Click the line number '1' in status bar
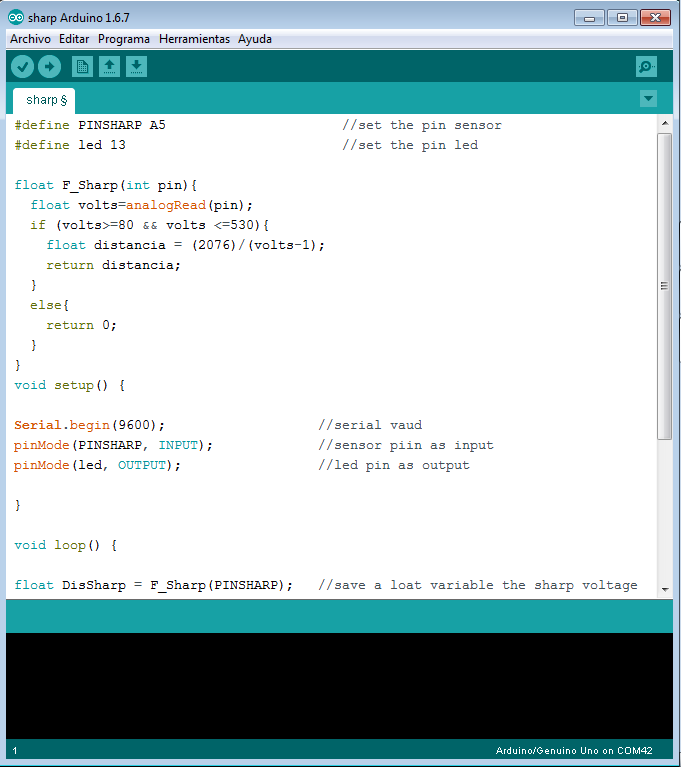The image size is (685, 769). 15,751
